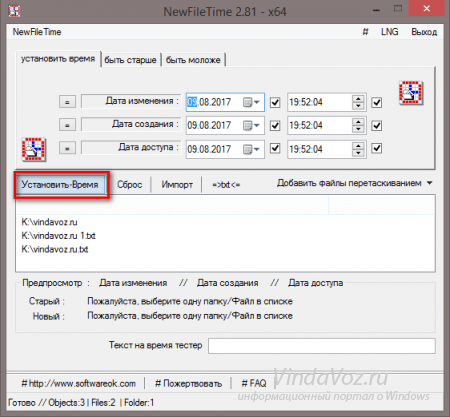The image size is (450, 417).
Task: Click the = button beside Дата доступа
Action: click(x=67, y=148)
